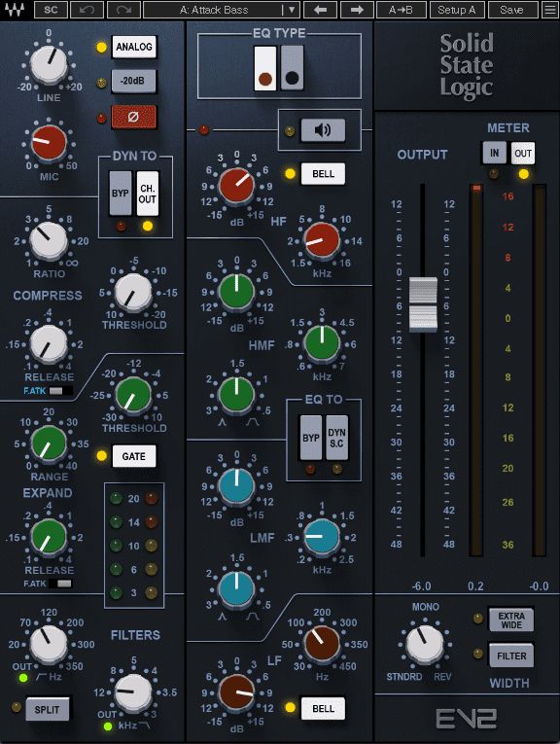
Task: Select meter IN mode
Action: tap(494, 153)
